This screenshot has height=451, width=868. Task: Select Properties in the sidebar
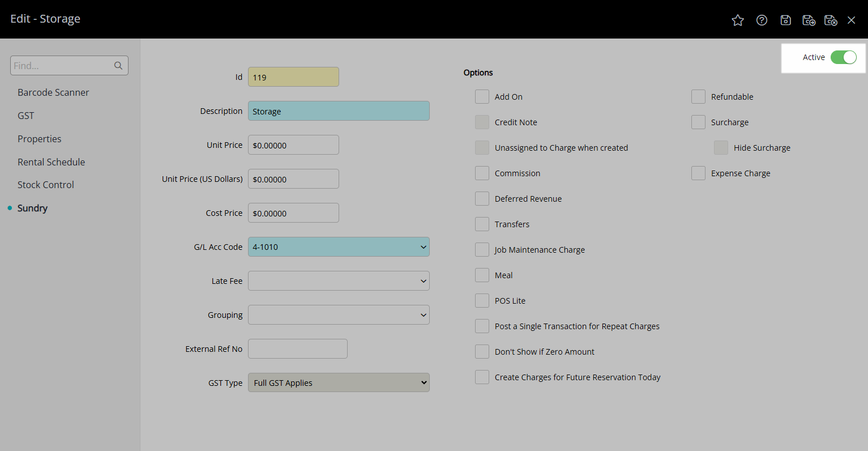(x=40, y=139)
